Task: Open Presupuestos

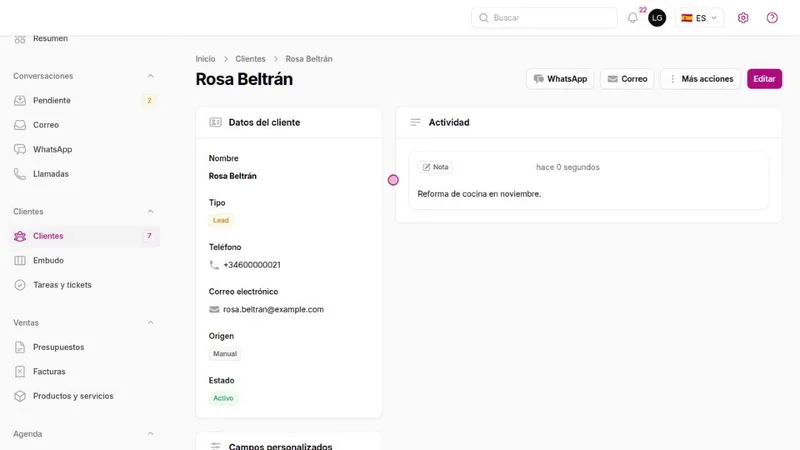Action: coord(84,347)
